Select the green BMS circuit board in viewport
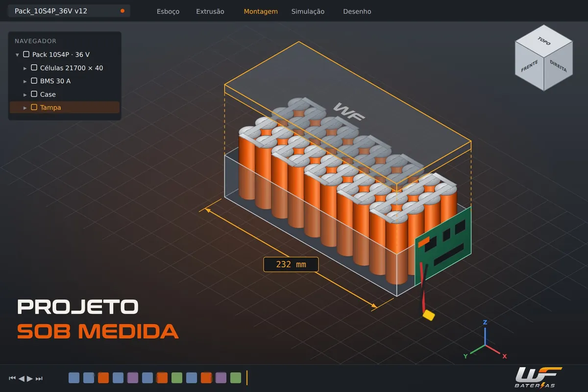The image size is (588, 392). [443, 245]
